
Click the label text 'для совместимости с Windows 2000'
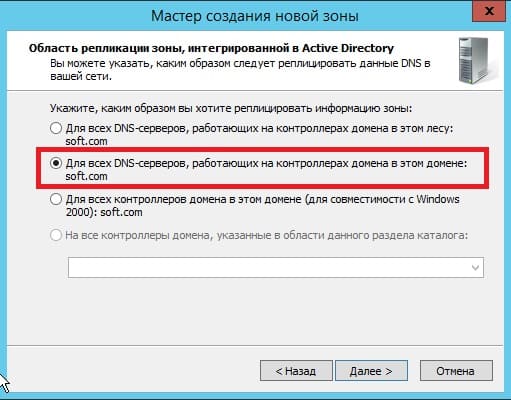coord(262,206)
